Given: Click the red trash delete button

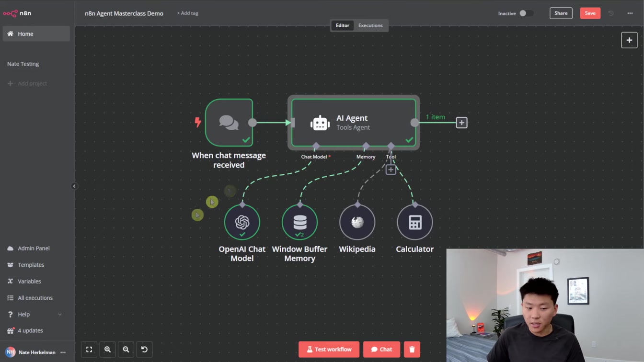Looking at the screenshot, I should point(412,350).
